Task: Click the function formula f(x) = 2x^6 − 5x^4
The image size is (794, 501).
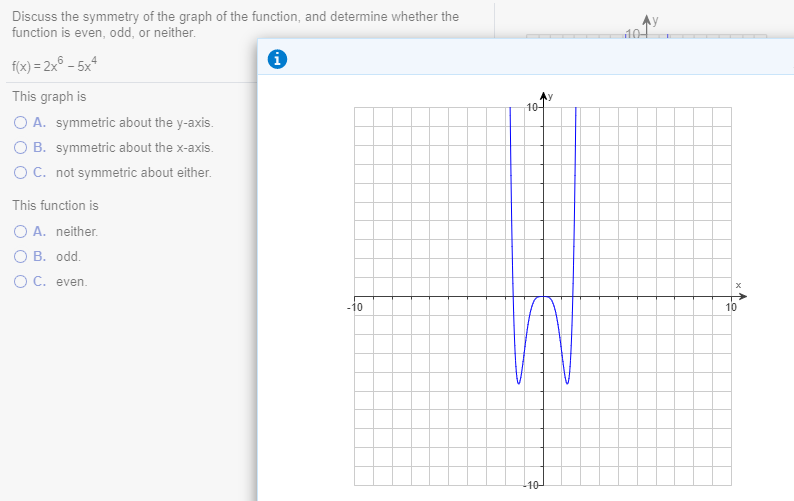Action: 55,65
